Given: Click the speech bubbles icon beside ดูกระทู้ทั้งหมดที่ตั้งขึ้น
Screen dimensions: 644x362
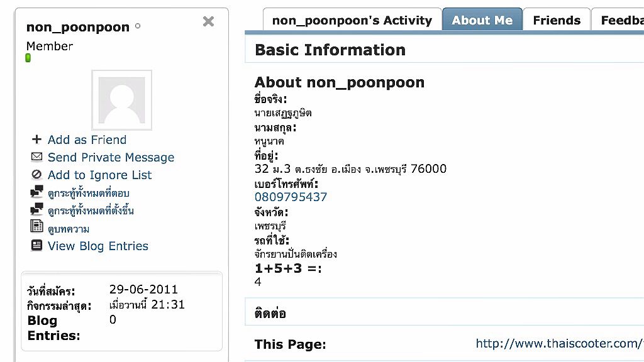Looking at the screenshot, I should (x=36, y=209).
